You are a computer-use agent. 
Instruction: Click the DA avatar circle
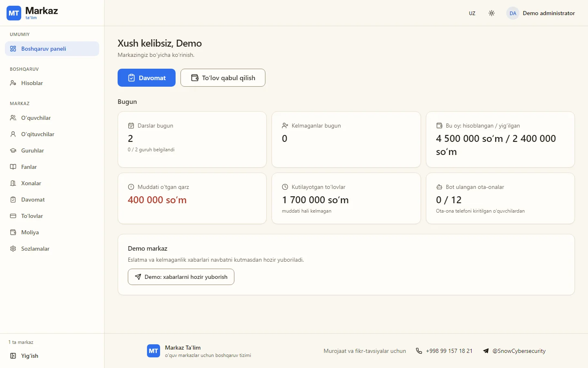(x=513, y=13)
